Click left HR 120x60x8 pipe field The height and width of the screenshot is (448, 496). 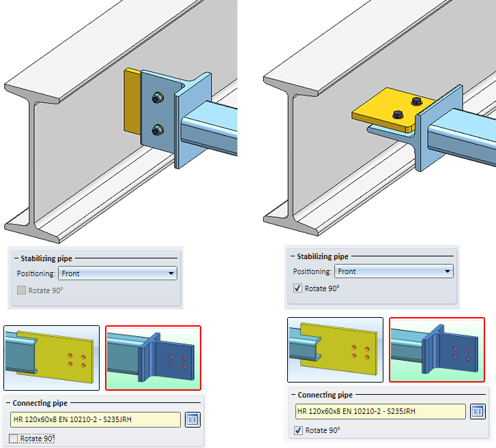point(96,419)
